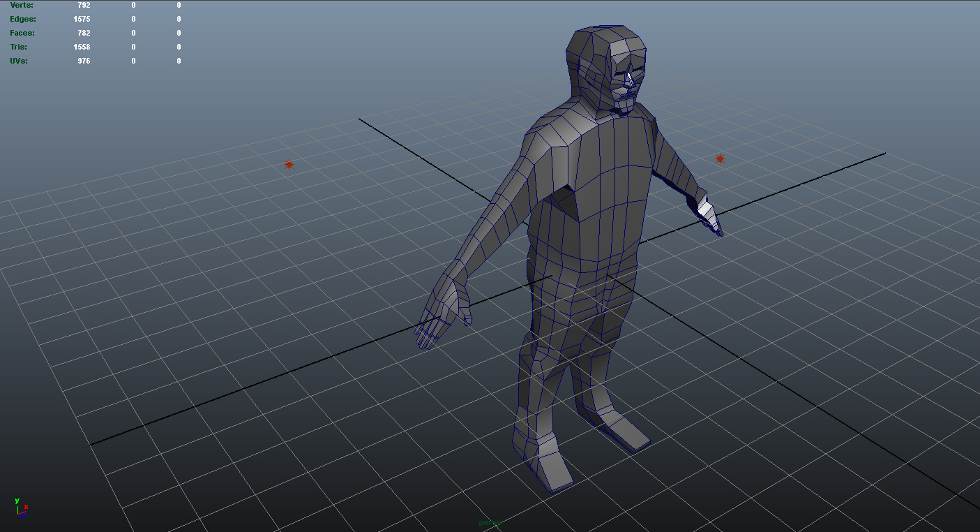The height and width of the screenshot is (532, 980).
Task: Click the green Y axis of the view gizmo
Action: (17, 501)
